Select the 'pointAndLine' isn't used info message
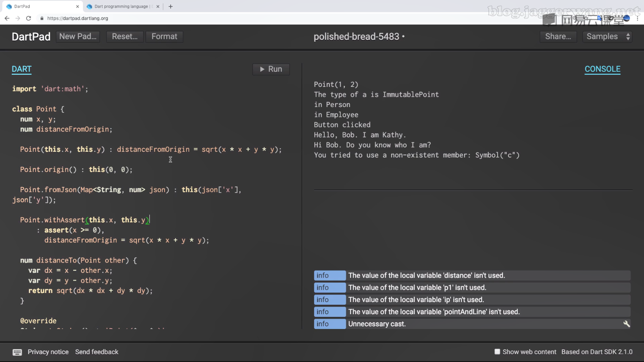 [472, 312]
